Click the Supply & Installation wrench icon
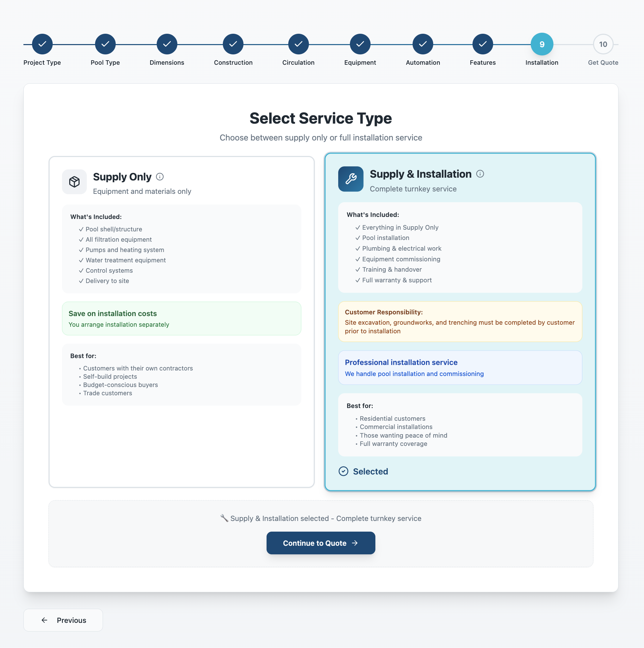 pyautogui.click(x=351, y=179)
